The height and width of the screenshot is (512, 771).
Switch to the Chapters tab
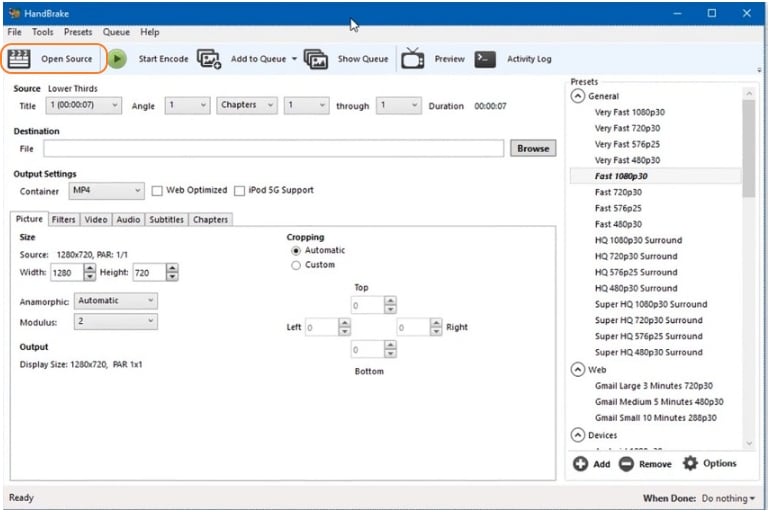pyautogui.click(x=210, y=220)
